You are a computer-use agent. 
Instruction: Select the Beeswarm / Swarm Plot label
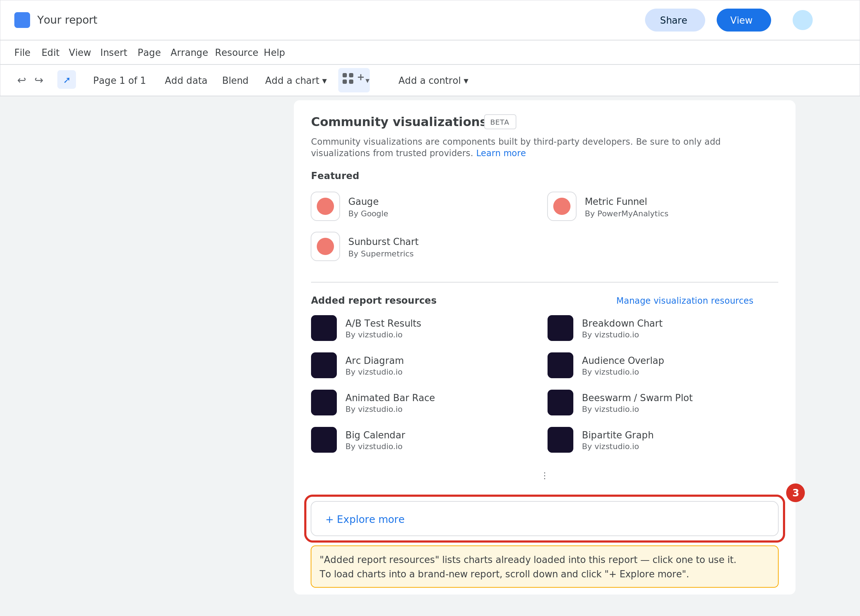click(x=637, y=398)
